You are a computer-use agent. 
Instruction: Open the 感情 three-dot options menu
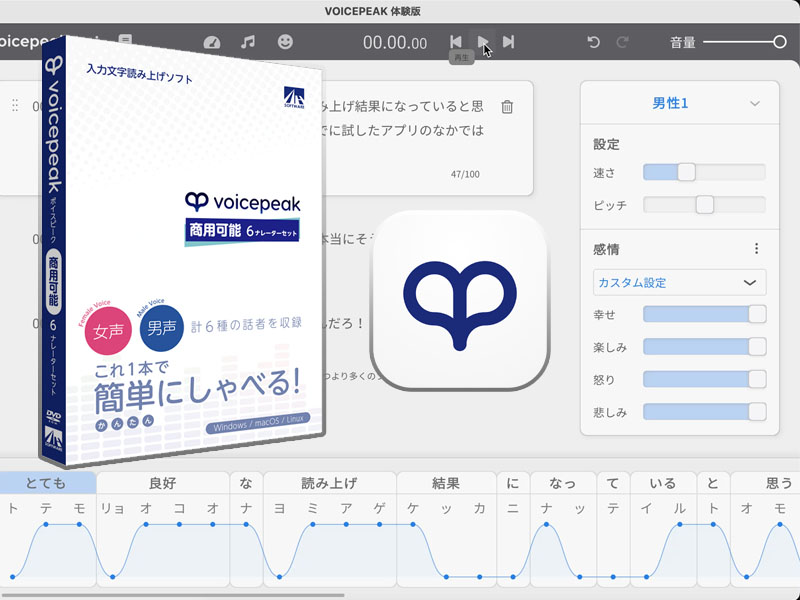pyautogui.click(x=756, y=248)
